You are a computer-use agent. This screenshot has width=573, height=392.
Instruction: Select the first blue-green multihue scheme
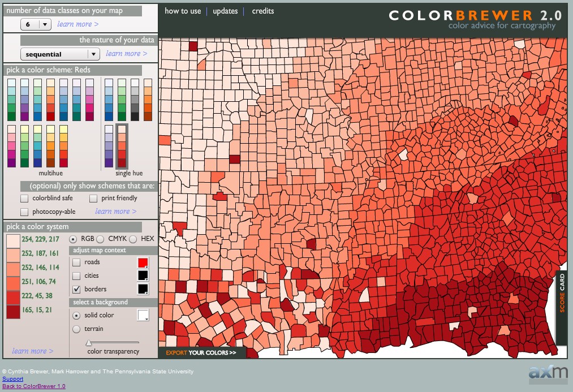pos(11,100)
